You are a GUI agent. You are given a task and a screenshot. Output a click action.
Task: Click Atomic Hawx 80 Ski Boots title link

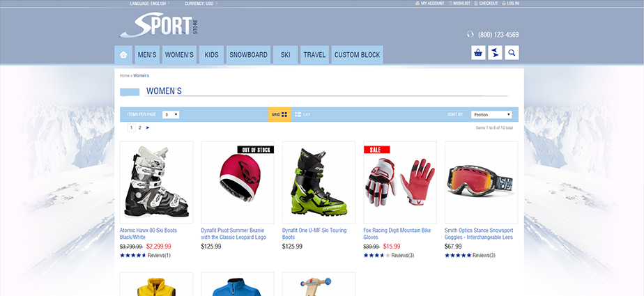[x=148, y=233]
